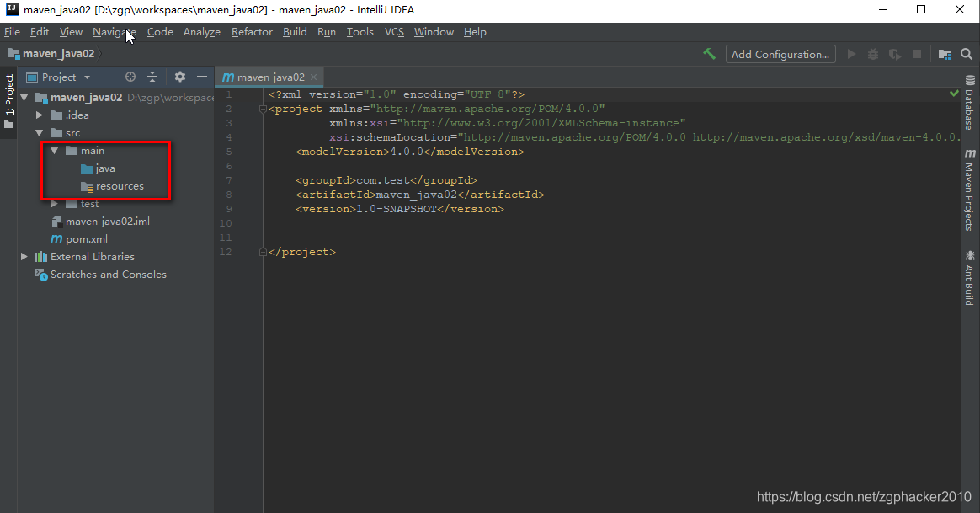The image size is (980, 513).
Task: Open the Code menu
Action: click(160, 32)
